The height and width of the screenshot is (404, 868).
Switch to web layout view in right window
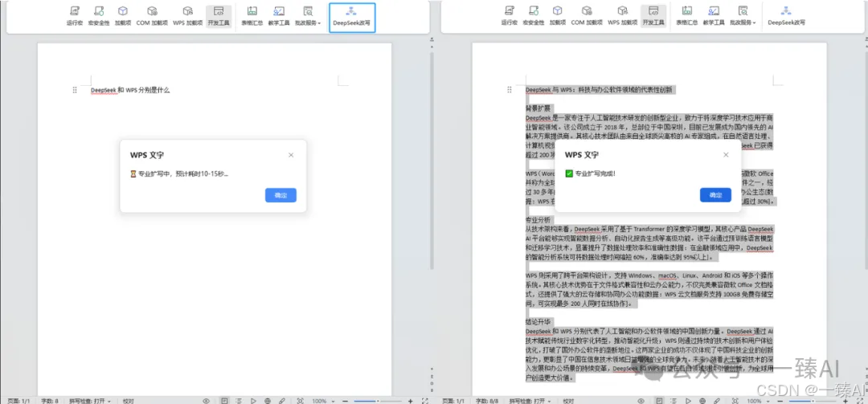coord(702,400)
